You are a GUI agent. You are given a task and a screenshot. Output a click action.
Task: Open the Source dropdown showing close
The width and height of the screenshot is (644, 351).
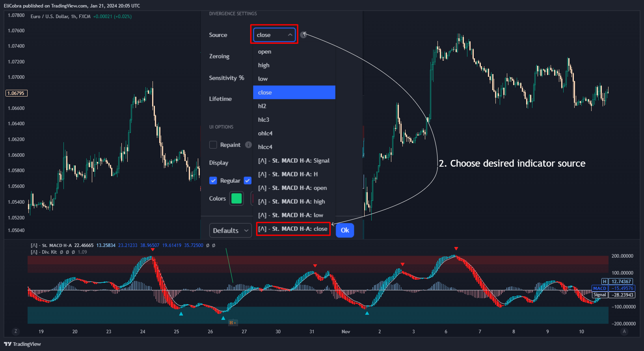tap(274, 35)
